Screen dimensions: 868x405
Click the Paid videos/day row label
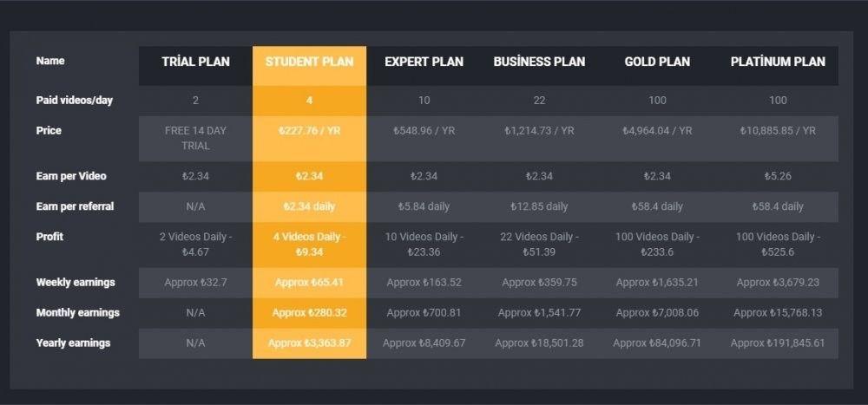pyautogui.click(x=75, y=101)
